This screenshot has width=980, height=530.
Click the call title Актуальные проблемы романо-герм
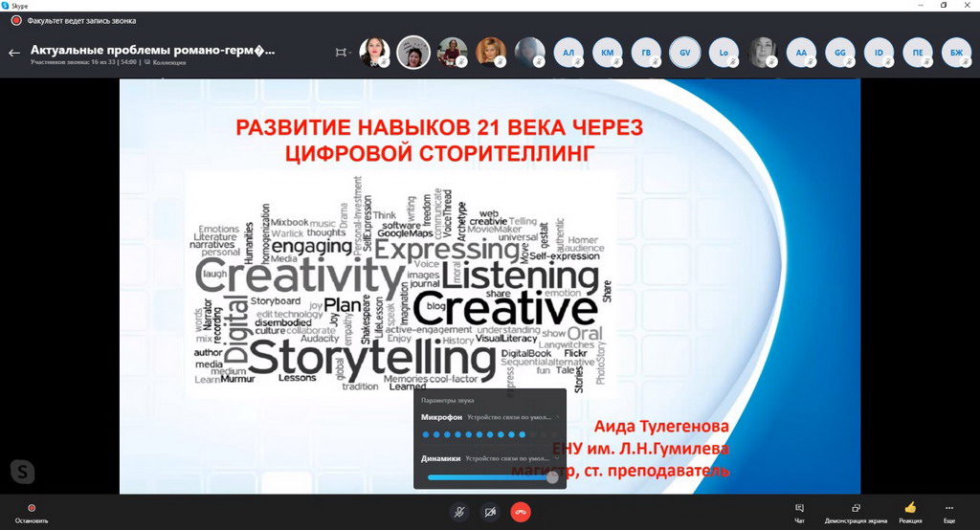coord(153,50)
